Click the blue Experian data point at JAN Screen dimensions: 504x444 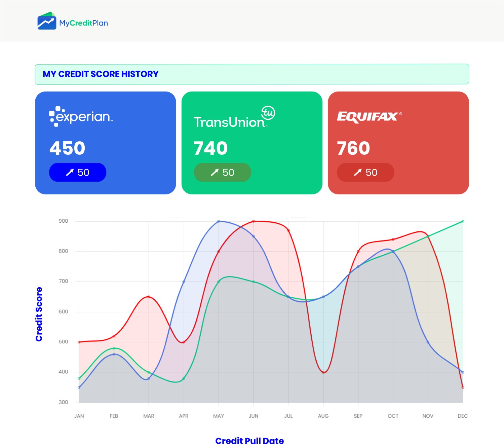tap(79, 387)
